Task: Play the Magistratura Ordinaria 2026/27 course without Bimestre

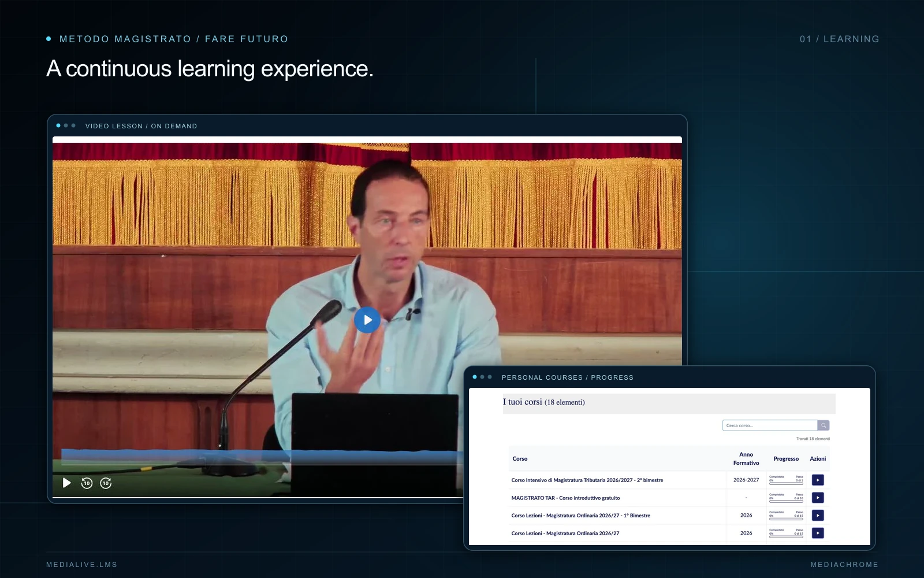Action: (818, 533)
